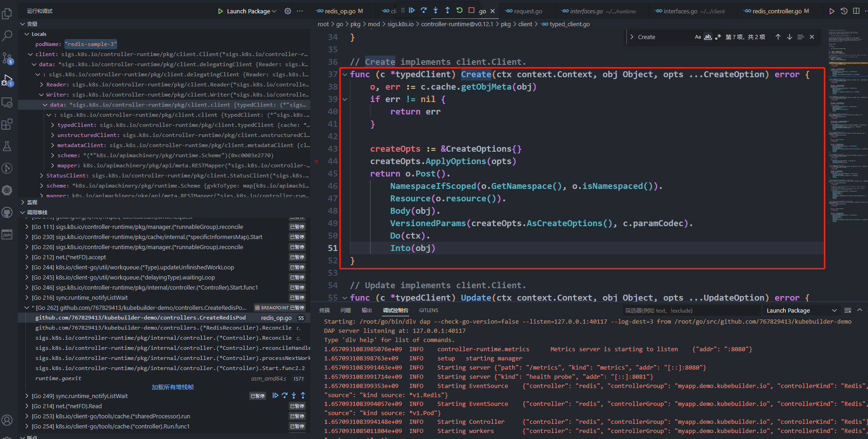This screenshot has height=439, width=868.
Task: Collapse the Go 262 goroutine thread
Action: pyautogui.click(x=27, y=308)
